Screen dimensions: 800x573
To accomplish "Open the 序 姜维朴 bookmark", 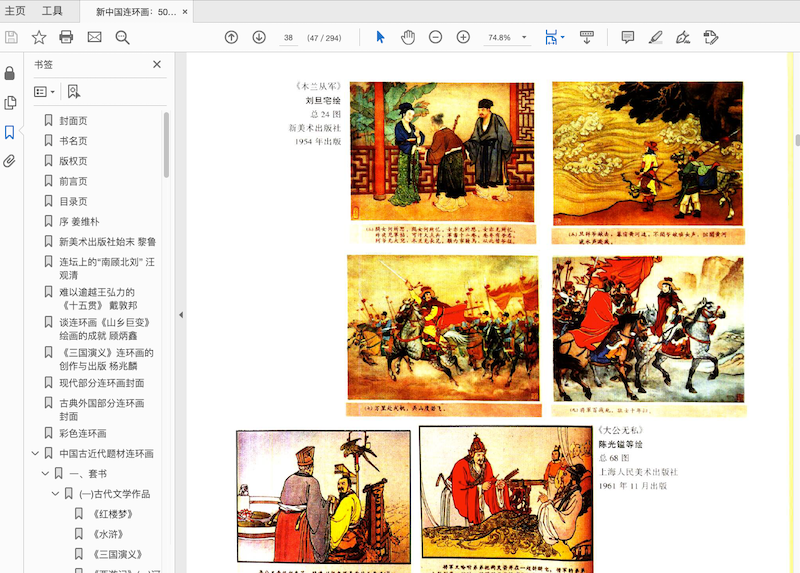I will point(79,221).
